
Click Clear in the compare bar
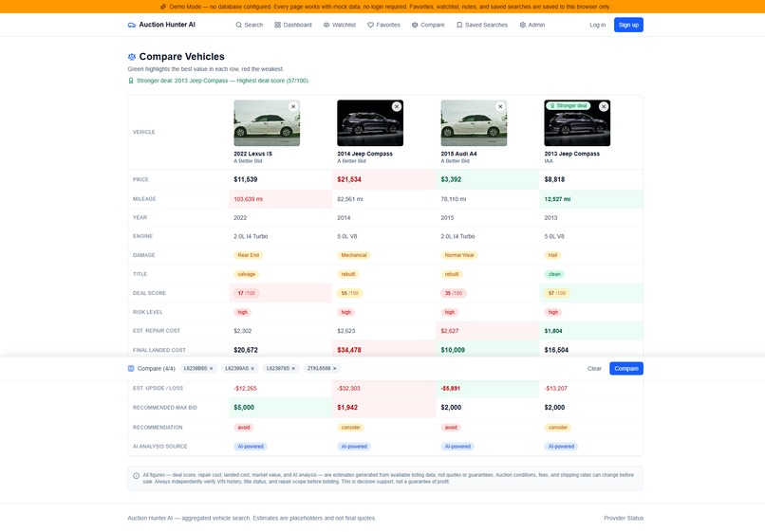point(594,369)
